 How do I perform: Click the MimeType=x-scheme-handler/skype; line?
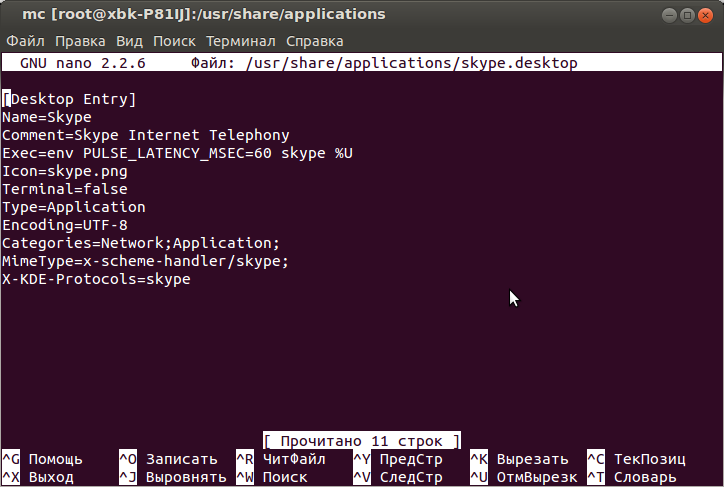(145, 261)
